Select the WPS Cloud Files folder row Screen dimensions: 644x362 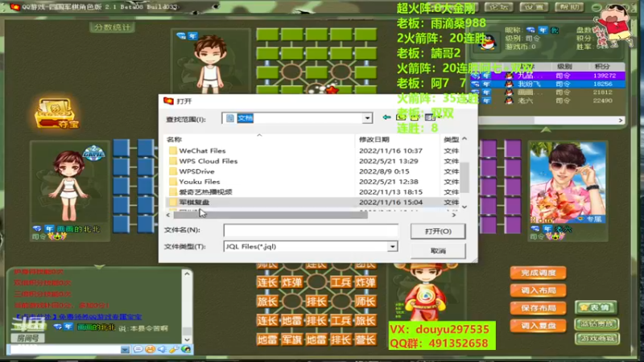pos(312,161)
